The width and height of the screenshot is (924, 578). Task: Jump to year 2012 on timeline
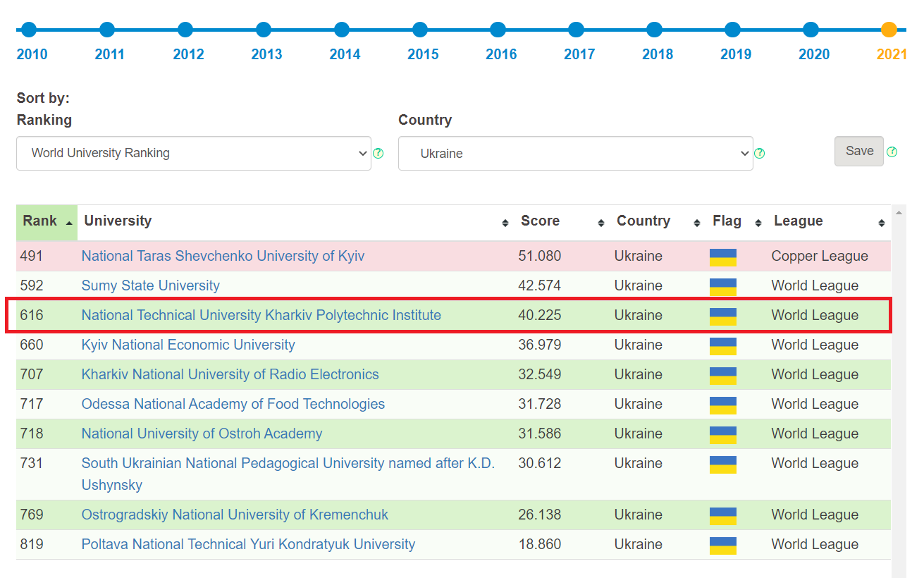click(185, 30)
